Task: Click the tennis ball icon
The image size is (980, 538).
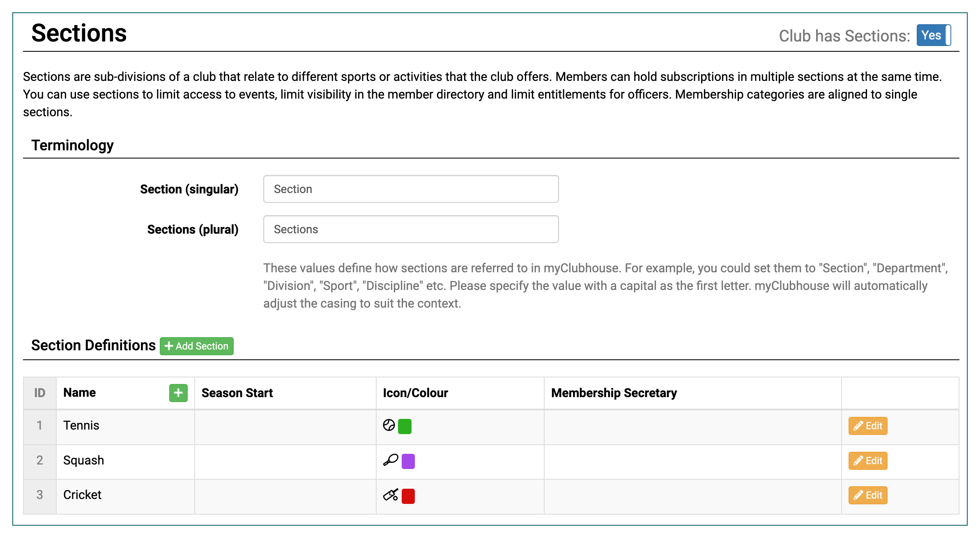Action: coord(389,425)
